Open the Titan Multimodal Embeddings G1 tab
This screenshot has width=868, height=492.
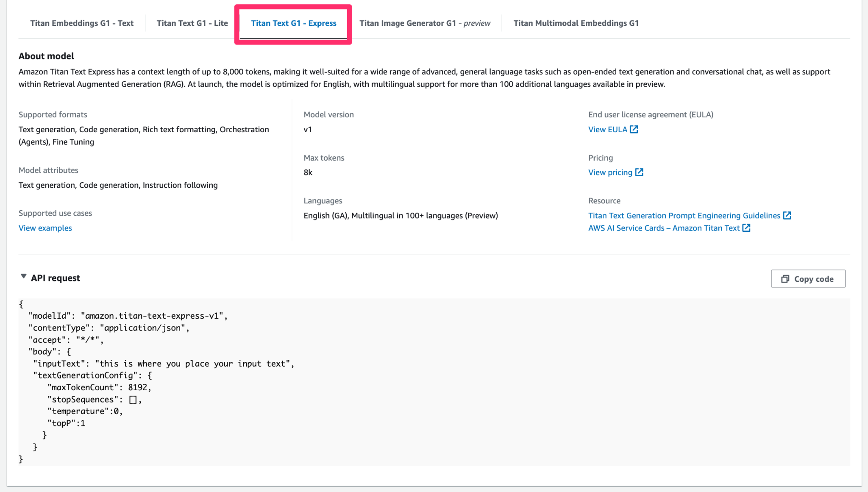tap(576, 23)
